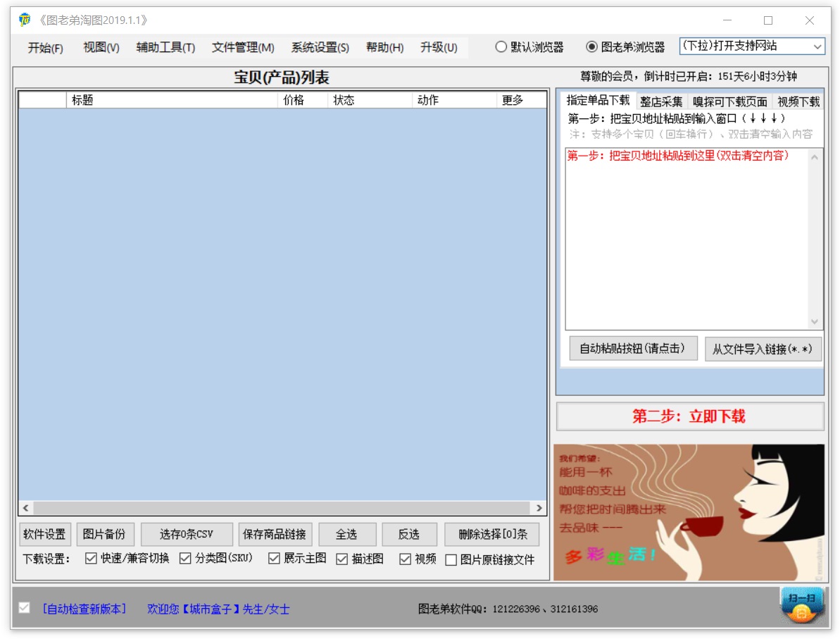The image size is (840, 639).
Task: Click the coffee advertisement banner image
Action: [x=689, y=512]
